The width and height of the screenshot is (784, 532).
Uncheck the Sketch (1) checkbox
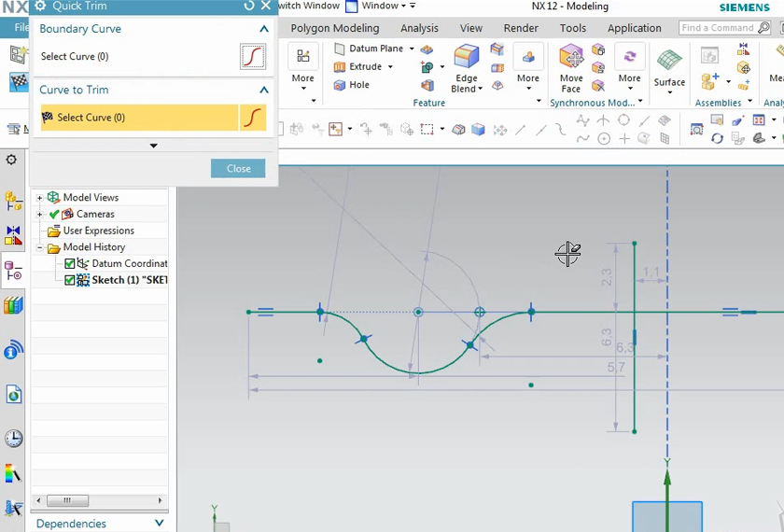click(x=70, y=280)
